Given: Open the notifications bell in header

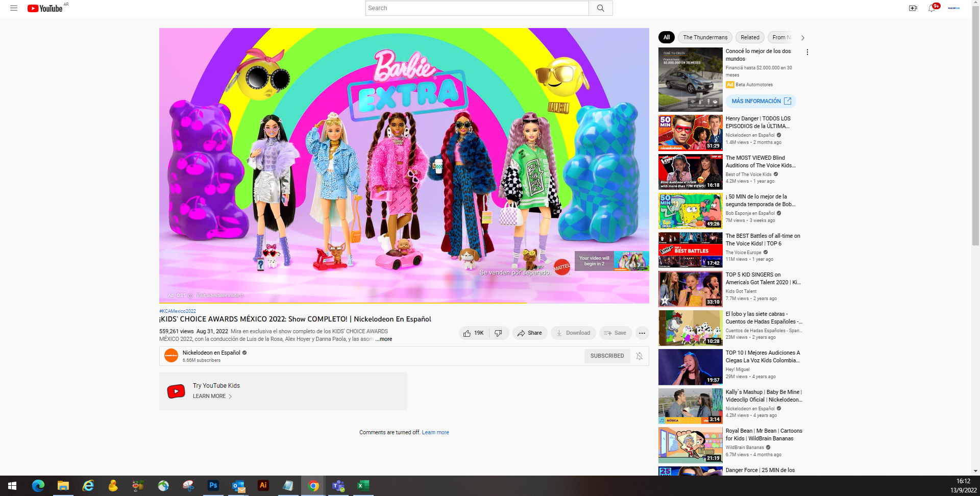Looking at the screenshot, I should 932,8.
